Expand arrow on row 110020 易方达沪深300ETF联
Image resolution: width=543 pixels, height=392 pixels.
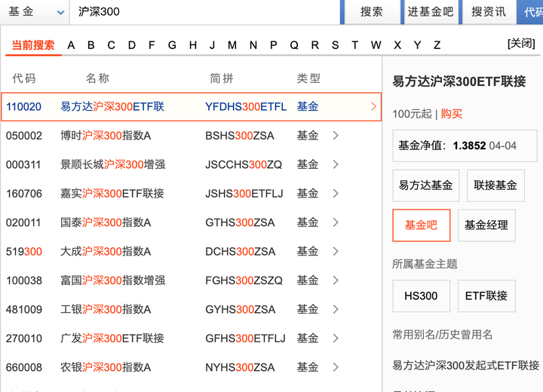click(373, 106)
